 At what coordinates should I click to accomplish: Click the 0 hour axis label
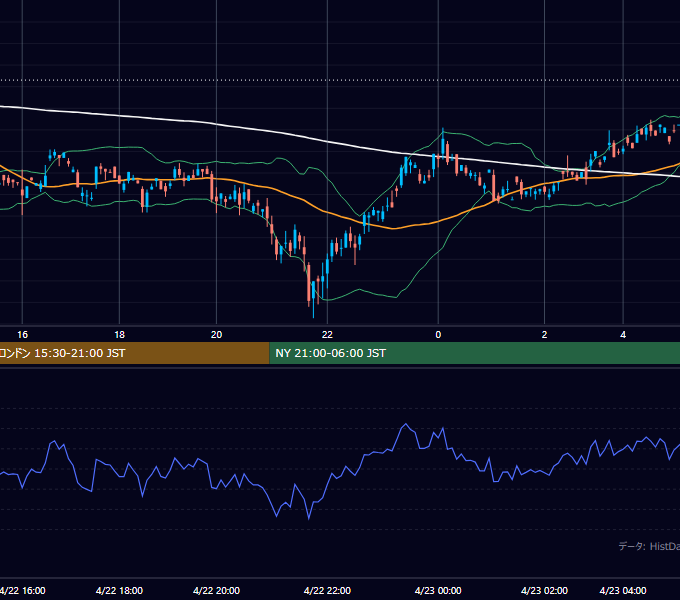click(x=438, y=335)
